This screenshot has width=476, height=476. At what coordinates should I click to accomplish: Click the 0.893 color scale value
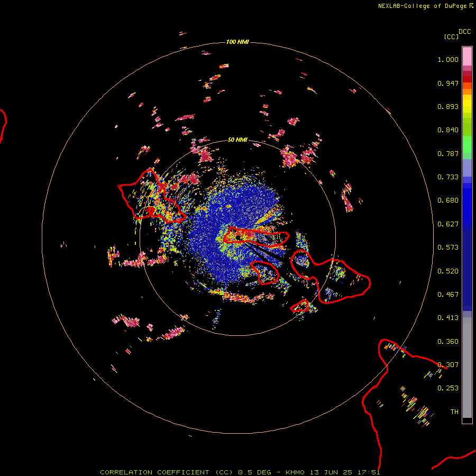click(448, 106)
